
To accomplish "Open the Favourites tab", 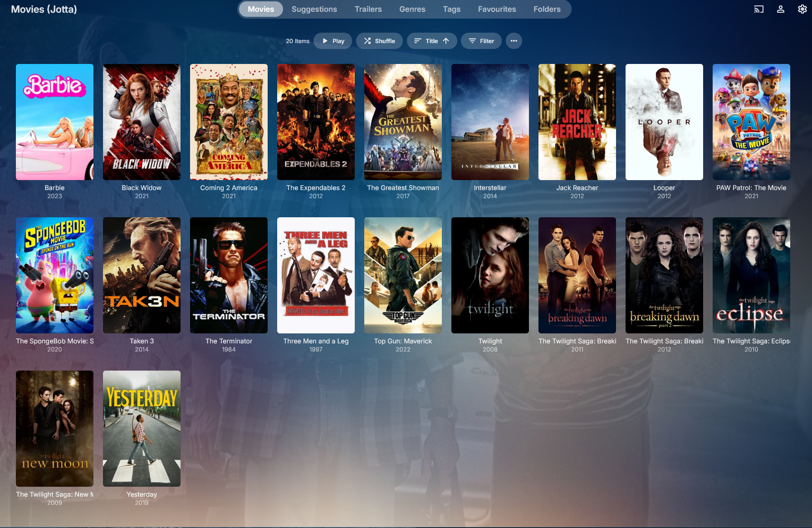I will point(497,9).
